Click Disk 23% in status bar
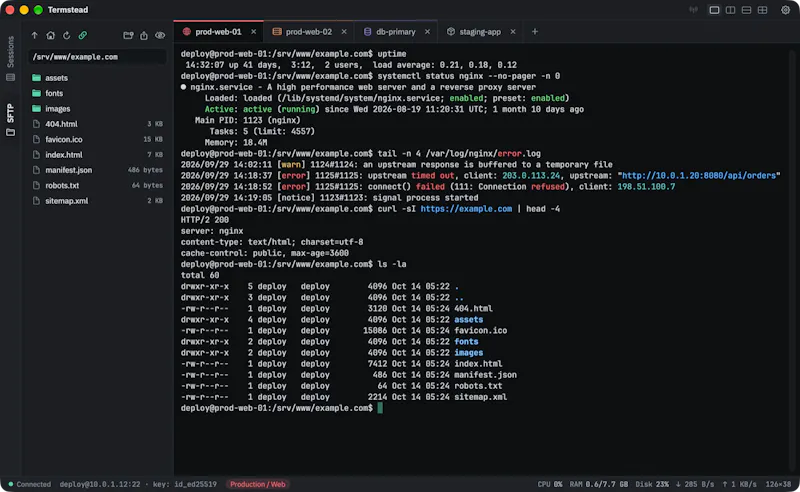800x492 pixels. click(652, 484)
